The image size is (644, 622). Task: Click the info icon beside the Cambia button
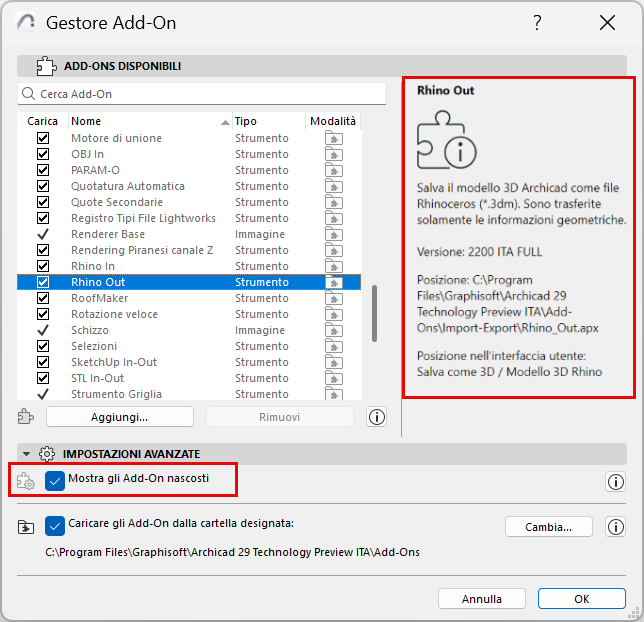pyautogui.click(x=615, y=527)
